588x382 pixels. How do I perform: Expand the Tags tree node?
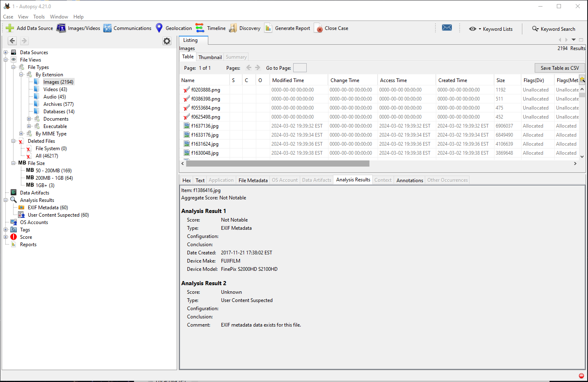[6, 229]
